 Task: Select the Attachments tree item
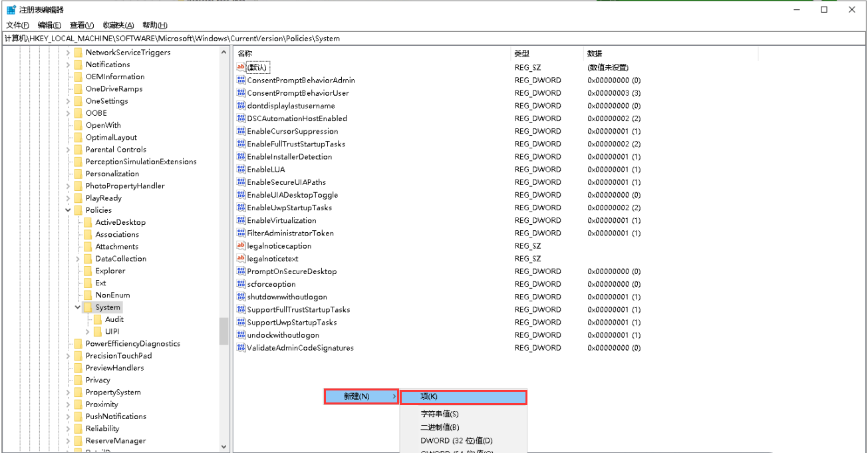pyautogui.click(x=117, y=247)
